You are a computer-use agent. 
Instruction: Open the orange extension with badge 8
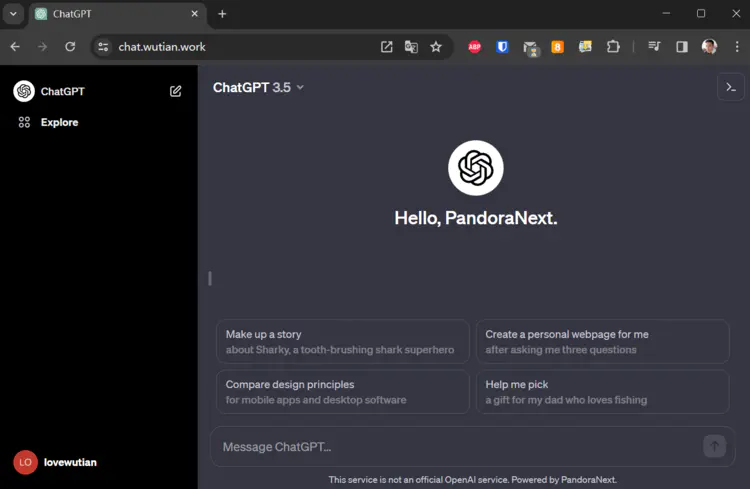coord(557,47)
